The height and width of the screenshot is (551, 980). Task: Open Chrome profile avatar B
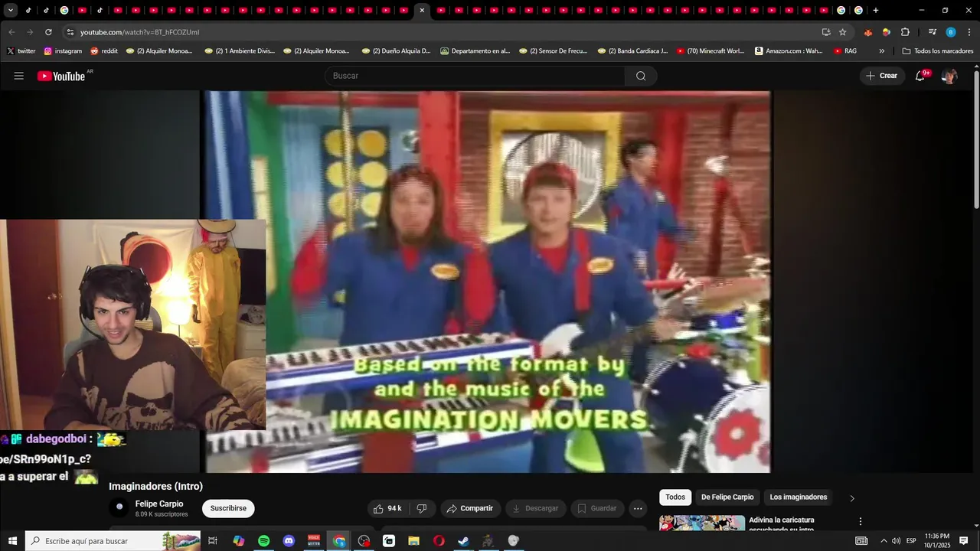pyautogui.click(x=950, y=32)
